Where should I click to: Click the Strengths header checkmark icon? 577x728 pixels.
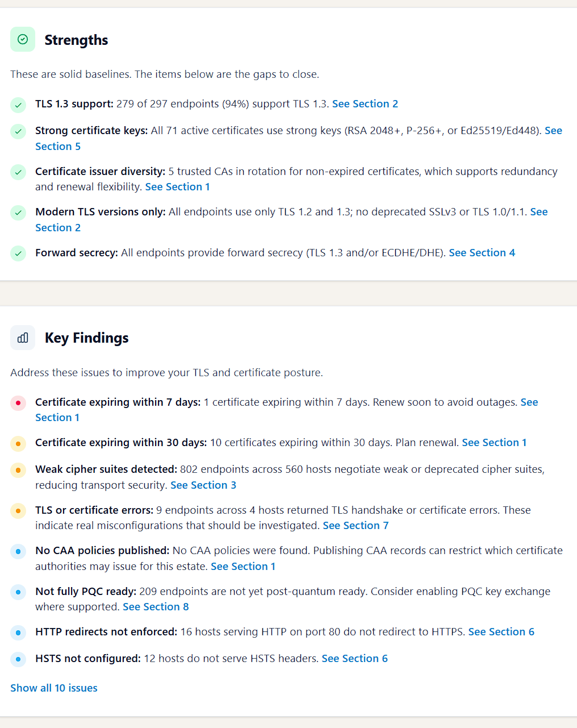23,39
